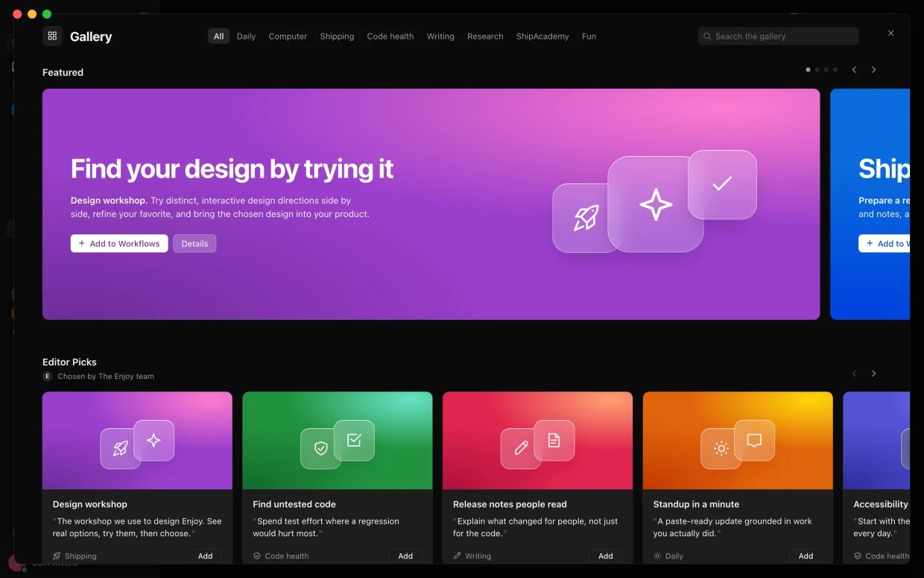Click Chosen by The Enjoy team text

[106, 376]
